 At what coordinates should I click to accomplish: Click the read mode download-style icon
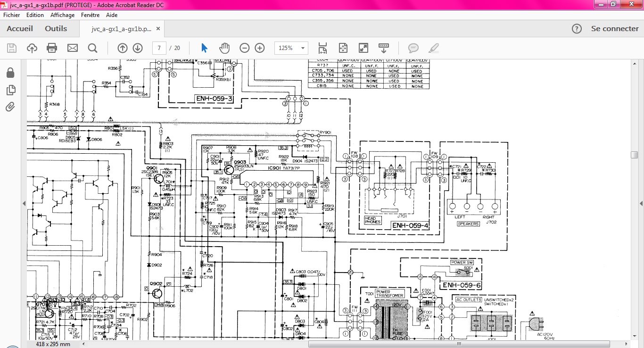coord(383,48)
